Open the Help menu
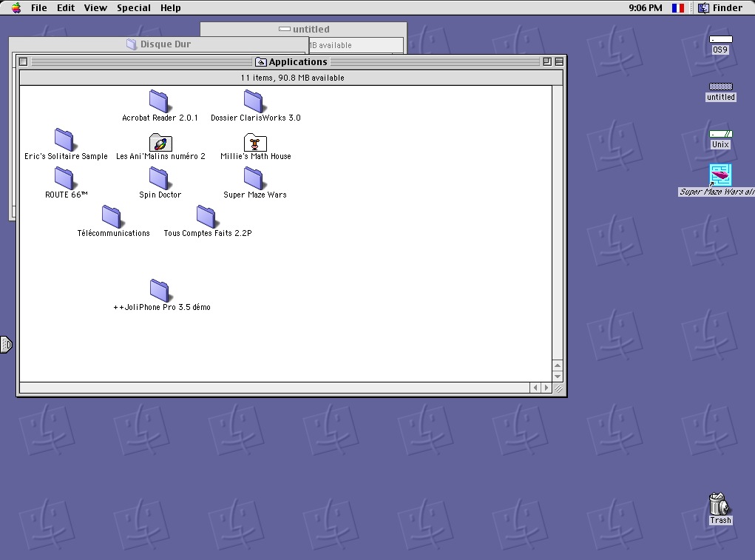The height and width of the screenshot is (560, 755). coord(171,7)
